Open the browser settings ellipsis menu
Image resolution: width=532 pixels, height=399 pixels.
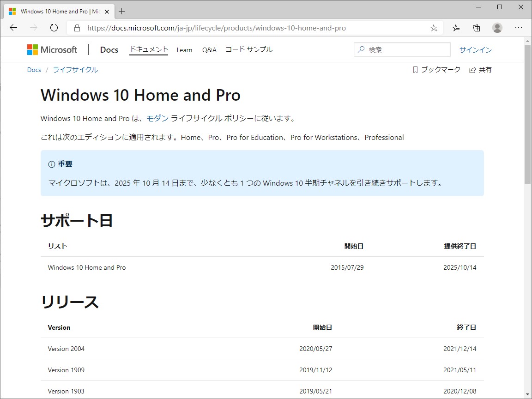519,28
